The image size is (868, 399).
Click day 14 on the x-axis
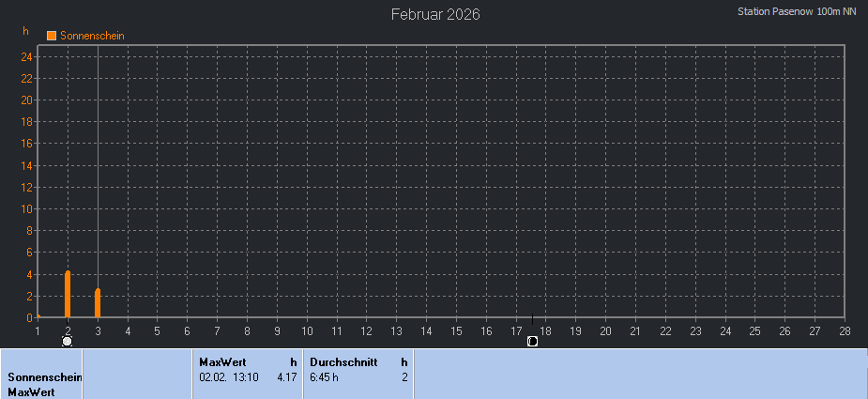426,330
